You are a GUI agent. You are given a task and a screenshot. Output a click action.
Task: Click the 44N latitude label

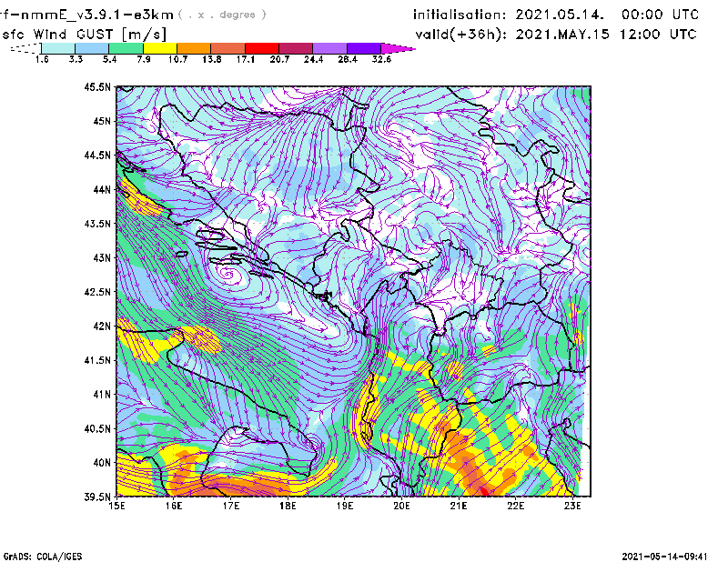pyautogui.click(x=102, y=189)
